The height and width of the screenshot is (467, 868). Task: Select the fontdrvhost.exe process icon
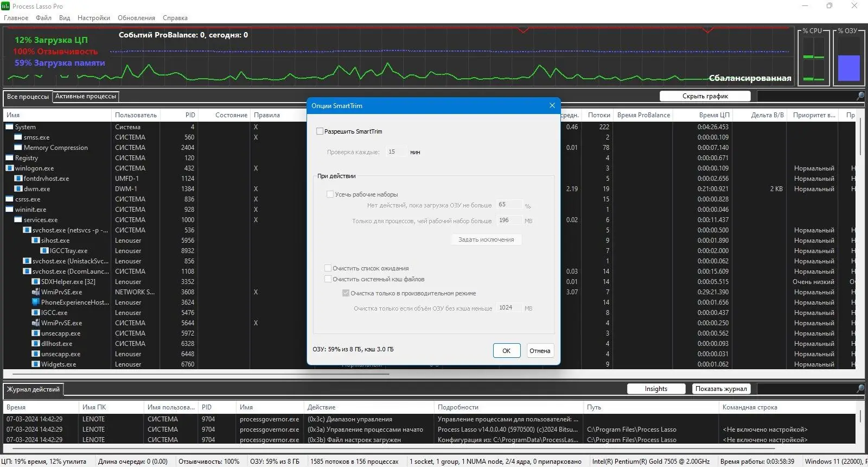click(x=18, y=179)
